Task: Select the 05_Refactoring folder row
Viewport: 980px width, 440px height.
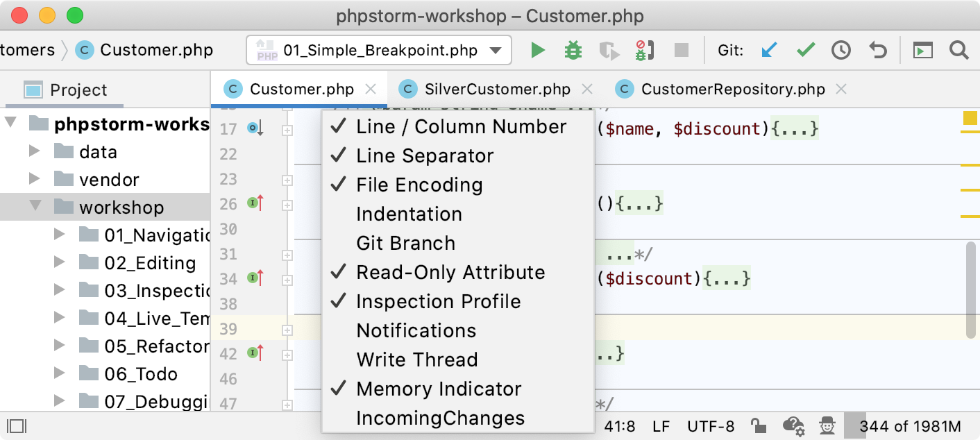Action: (105, 346)
